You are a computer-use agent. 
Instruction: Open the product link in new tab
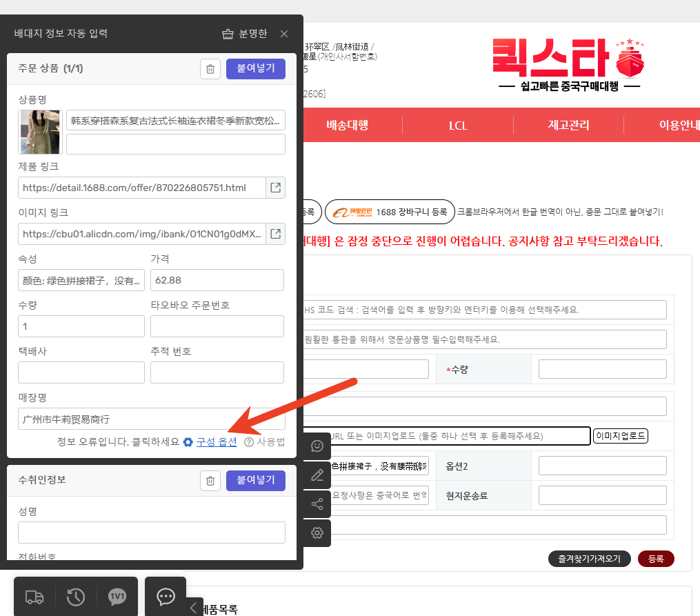[275, 188]
